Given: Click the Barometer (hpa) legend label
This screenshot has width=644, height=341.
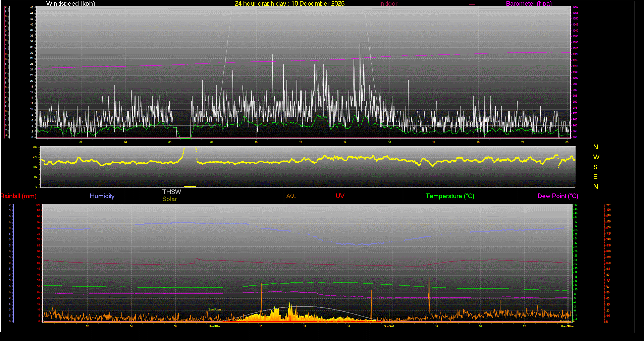Looking at the screenshot, I should pyautogui.click(x=529, y=4).
